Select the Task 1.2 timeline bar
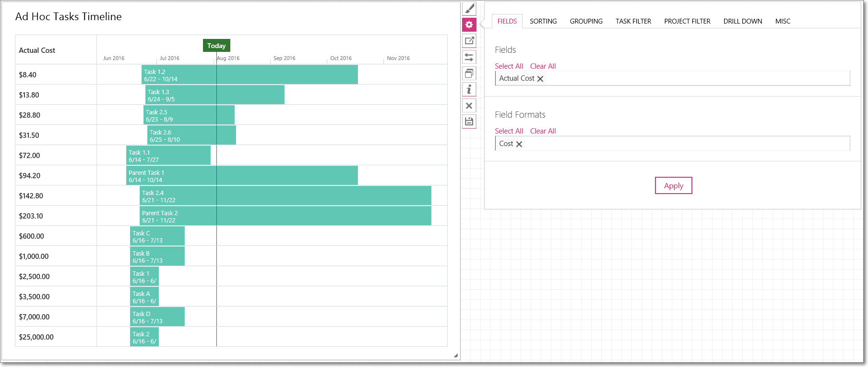Screen dimensions: 868x367 pyautogui.click(x=250, y=74)
